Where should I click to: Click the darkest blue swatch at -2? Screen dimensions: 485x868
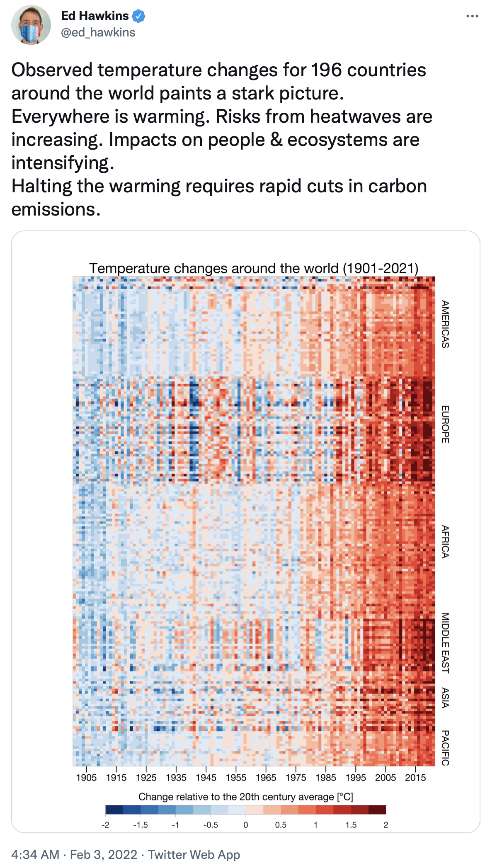pos(114,810)
